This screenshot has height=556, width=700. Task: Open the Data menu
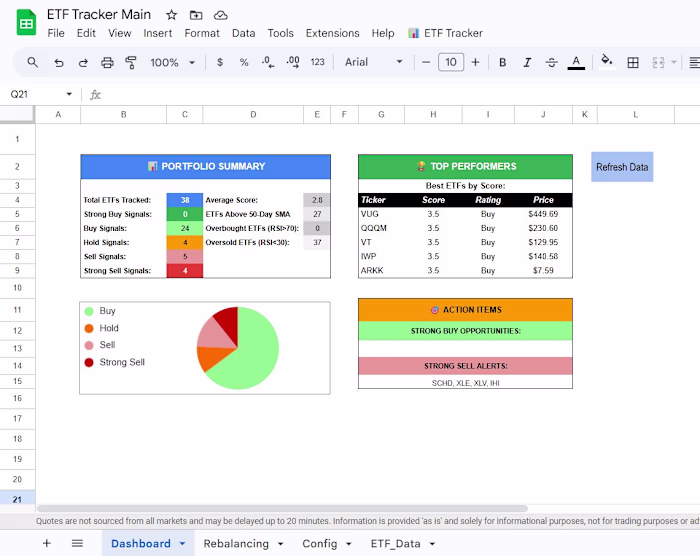[x=243, y=33]
